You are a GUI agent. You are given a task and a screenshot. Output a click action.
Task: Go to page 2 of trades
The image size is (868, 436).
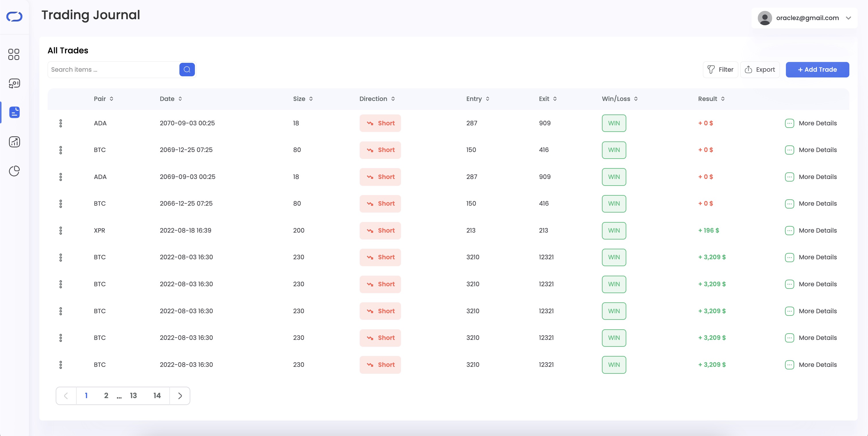click(x=106, y=396)
